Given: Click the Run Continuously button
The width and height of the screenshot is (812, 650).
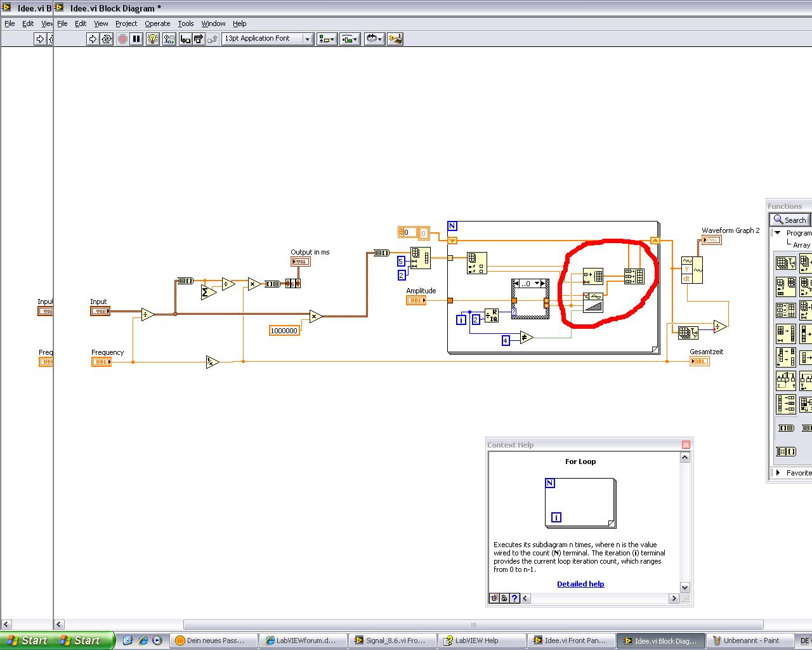Looking at the screenshot, I should pos(107,39).
